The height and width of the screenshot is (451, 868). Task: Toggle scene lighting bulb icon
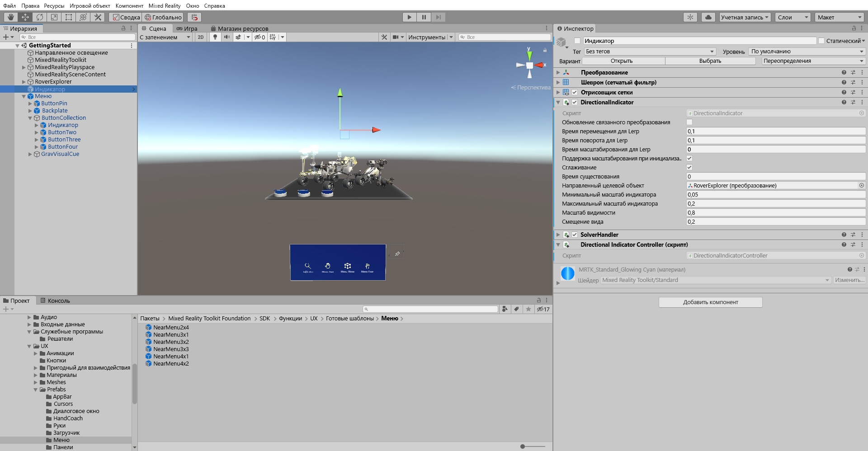click(215, 37)
